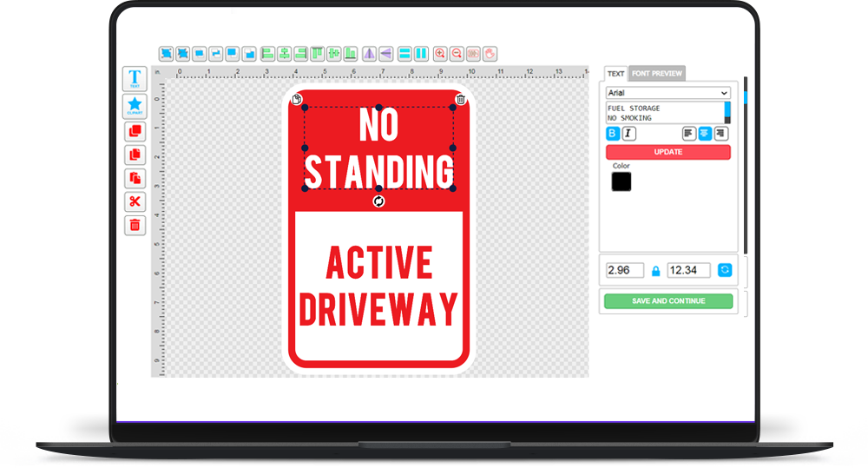Toggle bold formatting button
This screenshot has height=468, width=868.
point(613,134)
